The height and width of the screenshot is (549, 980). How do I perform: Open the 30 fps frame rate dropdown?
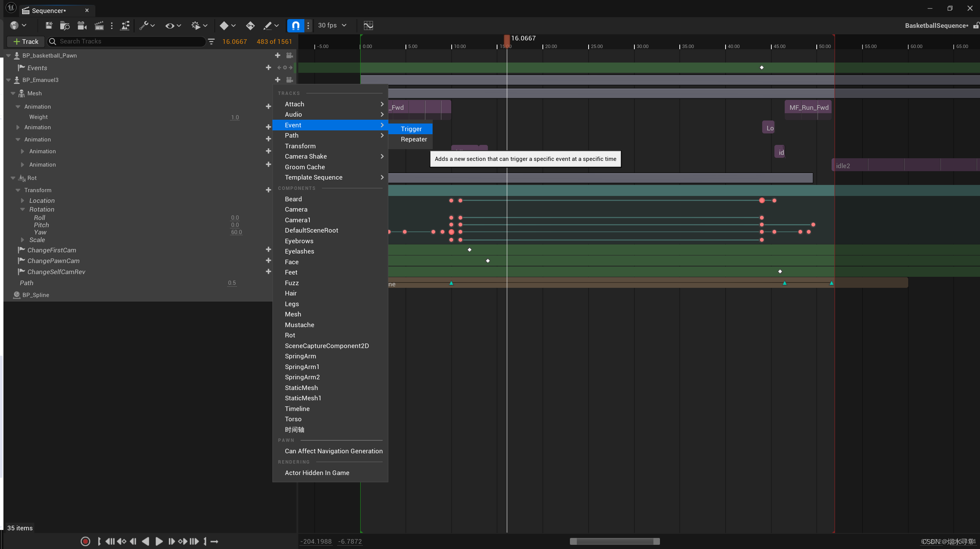[332, 26]
